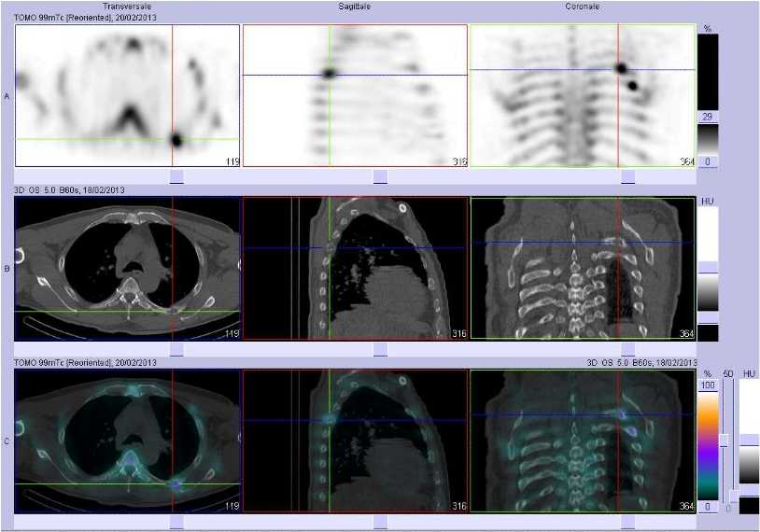
Task: Click the 0 lower value on fusion color scale
Action: [708, 507]
